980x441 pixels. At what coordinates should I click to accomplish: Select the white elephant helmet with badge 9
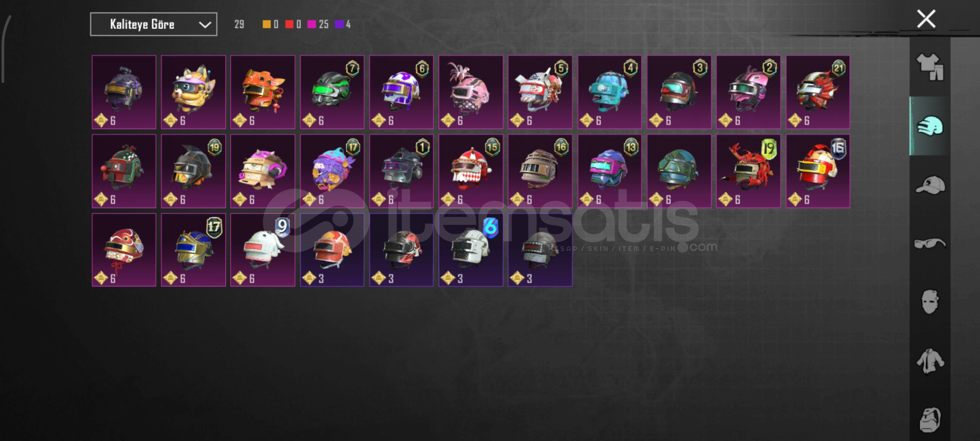[x=263, y=250]
